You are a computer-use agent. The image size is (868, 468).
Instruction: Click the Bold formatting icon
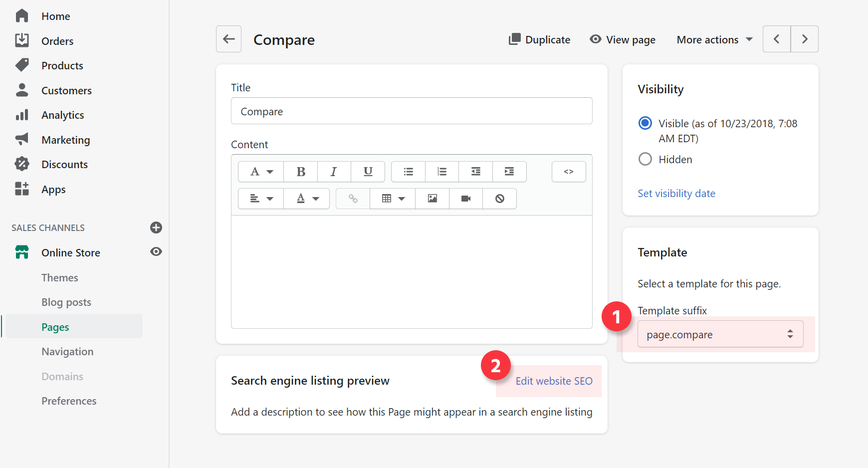pos(301,172)
